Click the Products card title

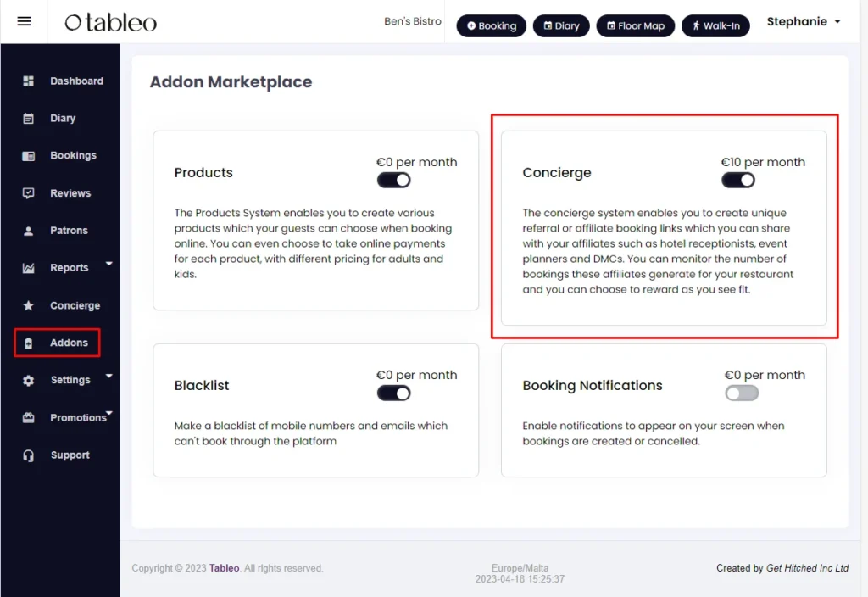pyautogui.click(x=203, y=173)
